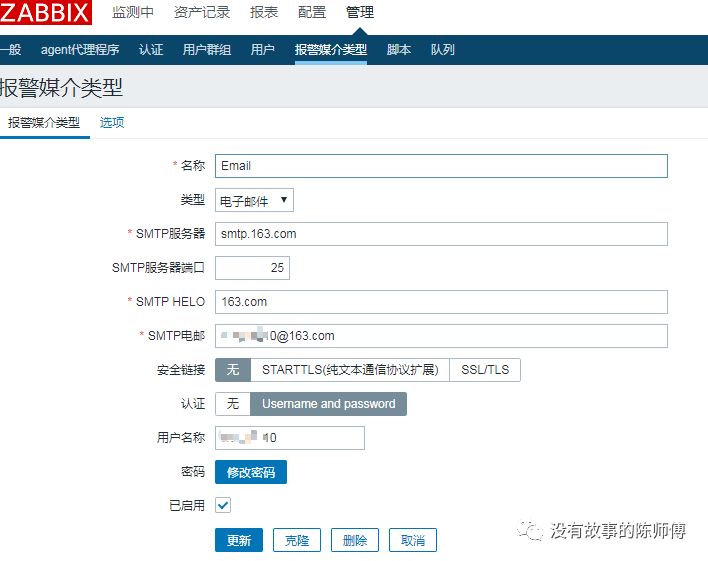
Task: Switch to the 选项 tab
Action: point(112,122)
